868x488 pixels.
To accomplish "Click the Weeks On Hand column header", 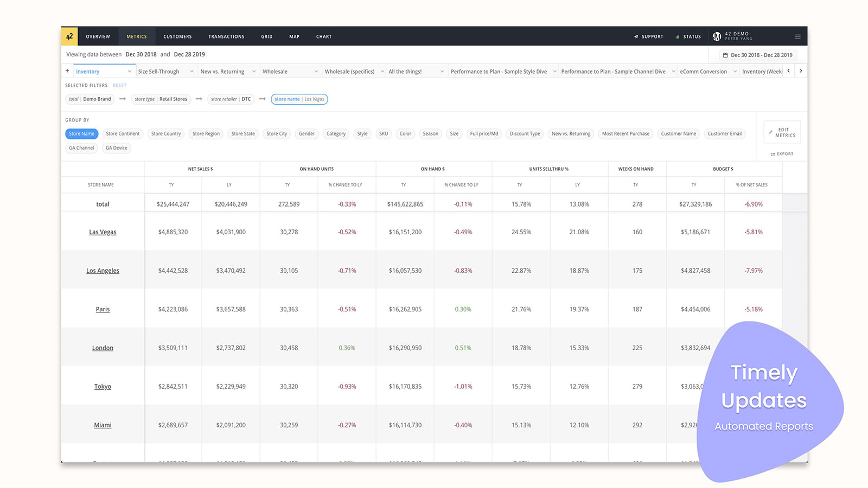I will click(x=636, y=169).
